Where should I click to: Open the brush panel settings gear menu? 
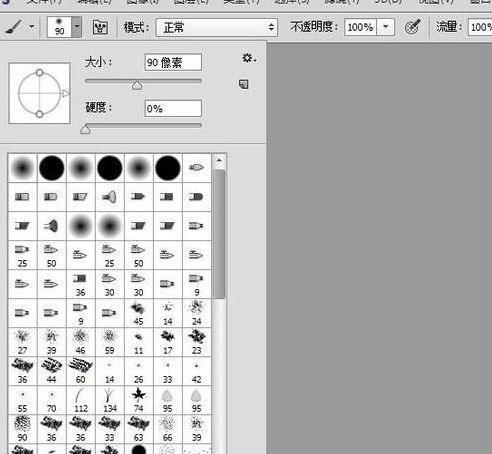249,58
